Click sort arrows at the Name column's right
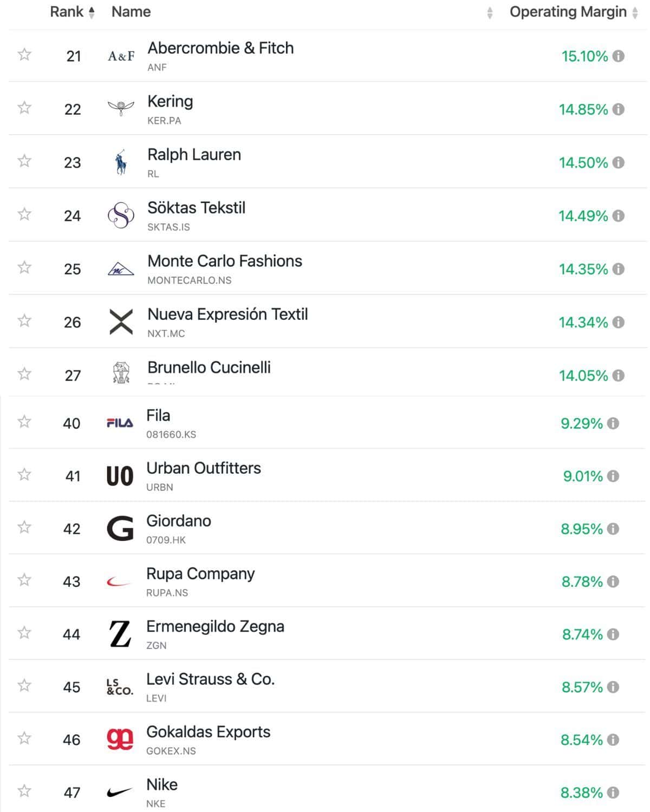 (x=490, y=12)
